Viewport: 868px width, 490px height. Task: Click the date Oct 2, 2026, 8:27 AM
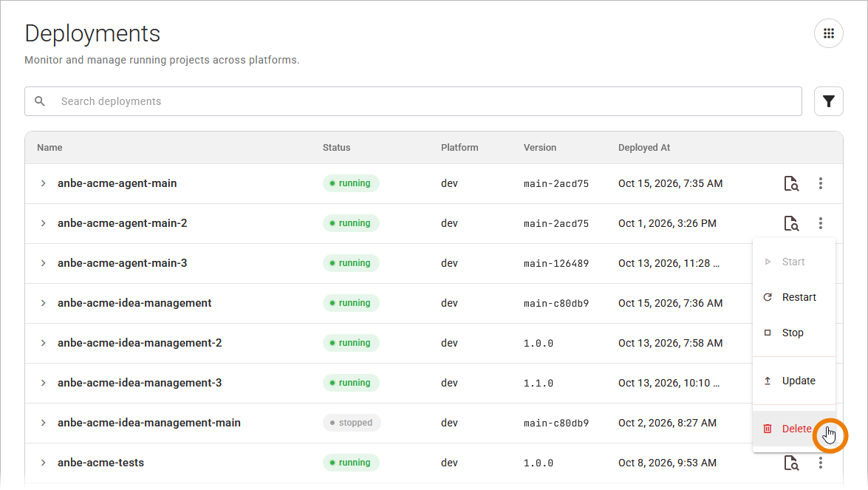coord(667,423)
